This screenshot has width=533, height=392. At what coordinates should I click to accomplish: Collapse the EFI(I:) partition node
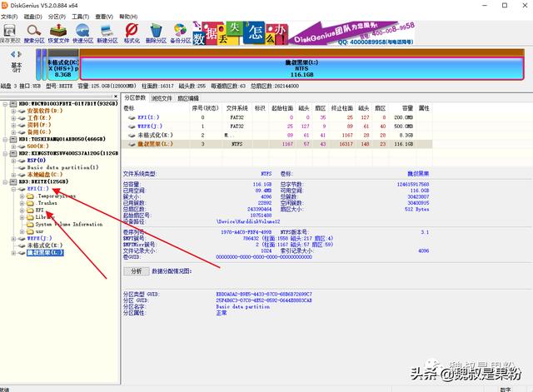click(13, 189)
